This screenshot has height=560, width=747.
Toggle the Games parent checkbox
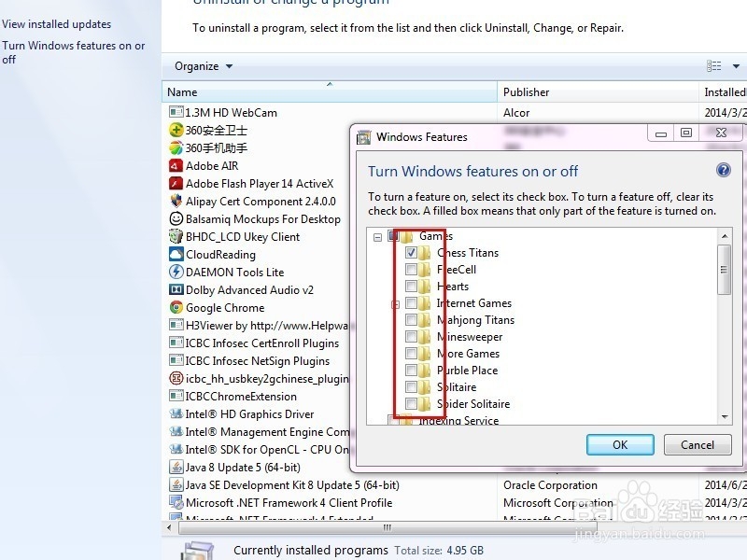[392, 236]
